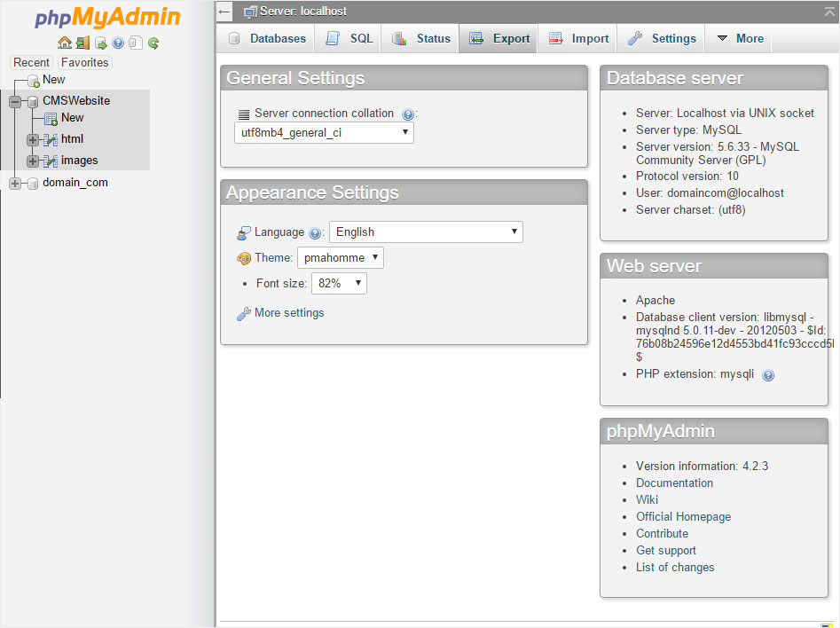Image resolution: width=840 pixels, height=628 pixels.
Task: Click the images table structure icon
Action: [51, 161]
